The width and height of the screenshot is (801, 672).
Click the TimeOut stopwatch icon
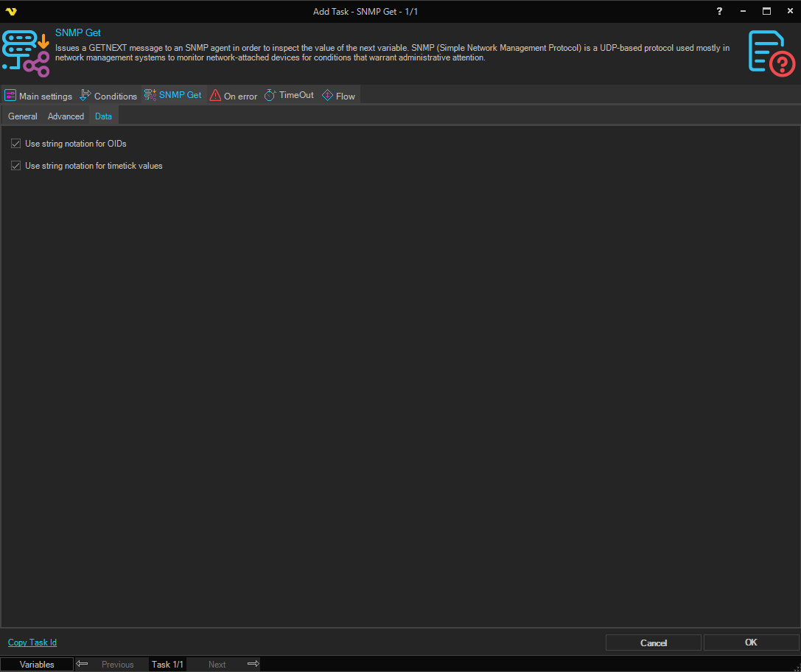tap(270, 95)
